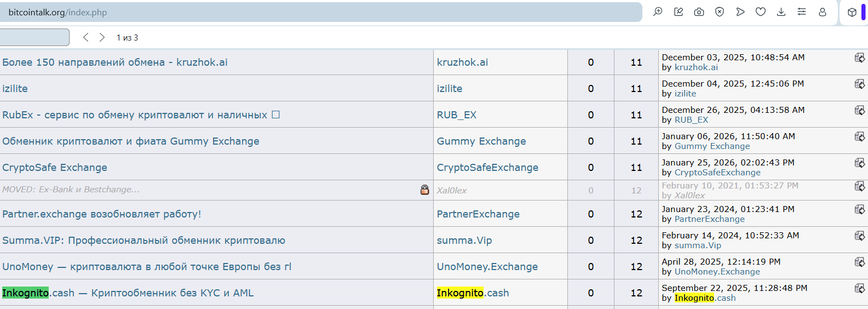View CryptoSafeExchange profile in started-by column

point(487,167)
